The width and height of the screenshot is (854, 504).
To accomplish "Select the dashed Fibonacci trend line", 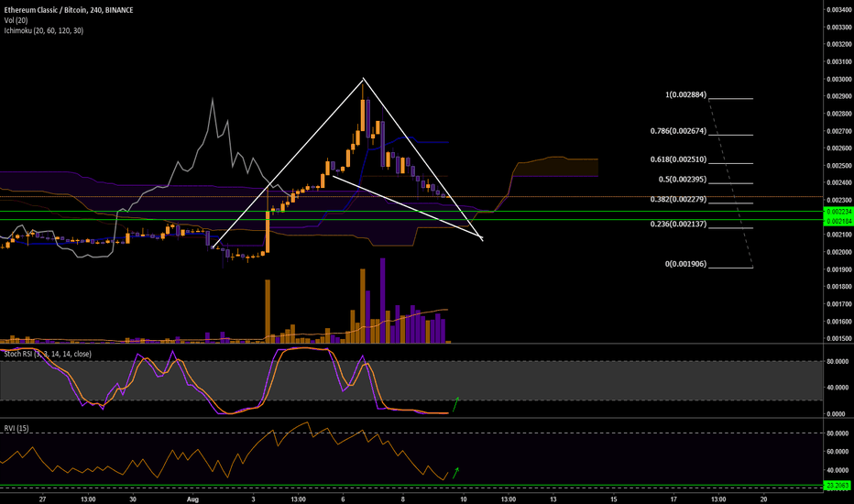I will coord(730,183).
